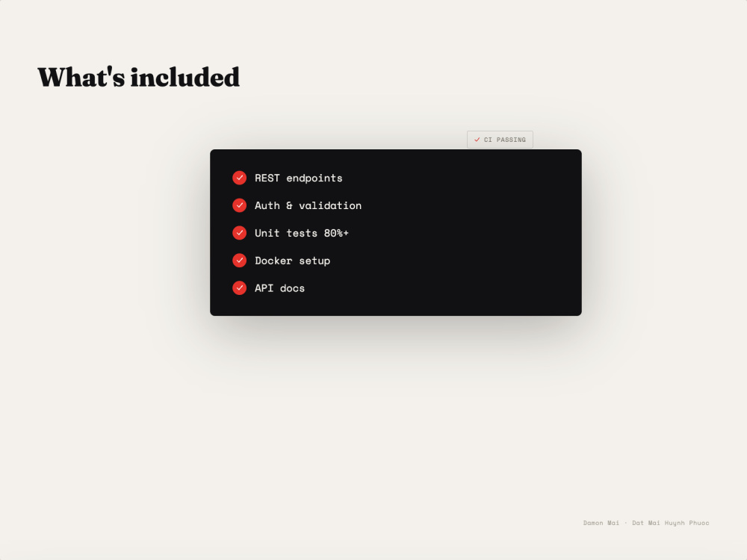Click "Dat Mai Huynh Phuoc" in the footer
Image resolution: width=747 pixels, height=560 pixels.
(x=670, y=523)
